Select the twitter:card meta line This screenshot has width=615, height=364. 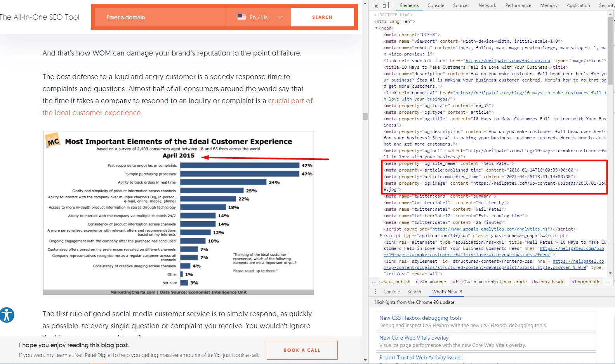click(x=440, y=196)
